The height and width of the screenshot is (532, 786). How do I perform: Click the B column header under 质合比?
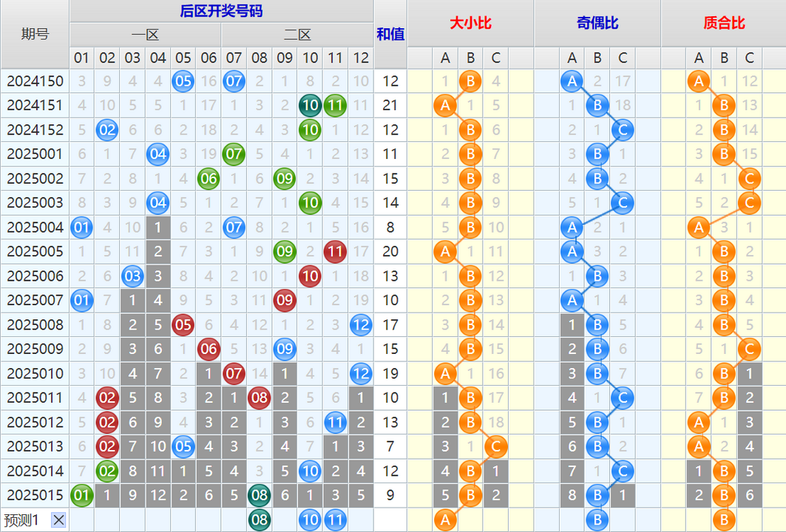pos(724,58)
